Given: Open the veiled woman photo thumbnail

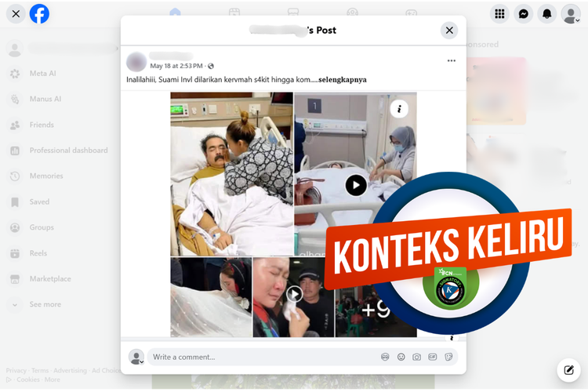Looking at the screenshot, I should pos(211,297).
